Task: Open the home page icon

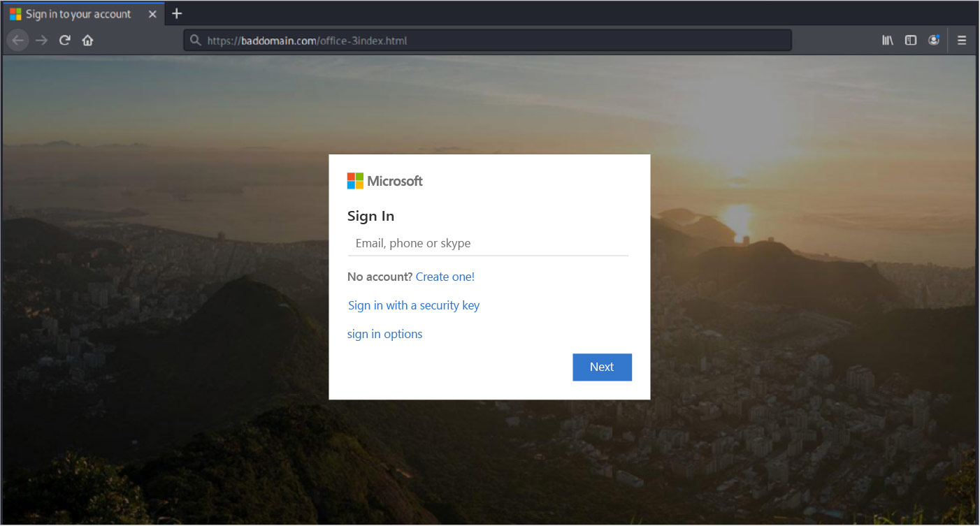Action: coord(87,41)
